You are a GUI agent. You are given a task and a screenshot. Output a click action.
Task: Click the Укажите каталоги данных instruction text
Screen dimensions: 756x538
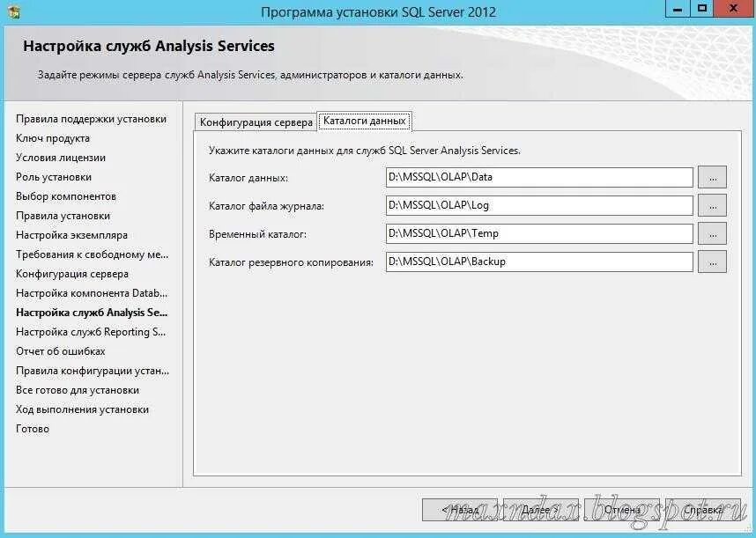click(x=365, y=151)
